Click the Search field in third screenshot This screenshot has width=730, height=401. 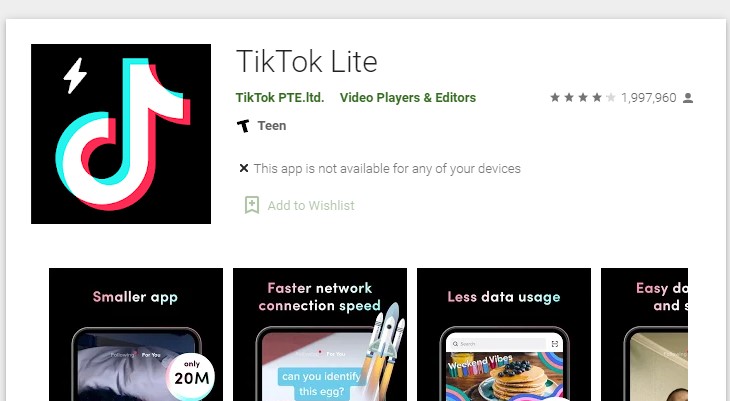click(x=498, y=344)
